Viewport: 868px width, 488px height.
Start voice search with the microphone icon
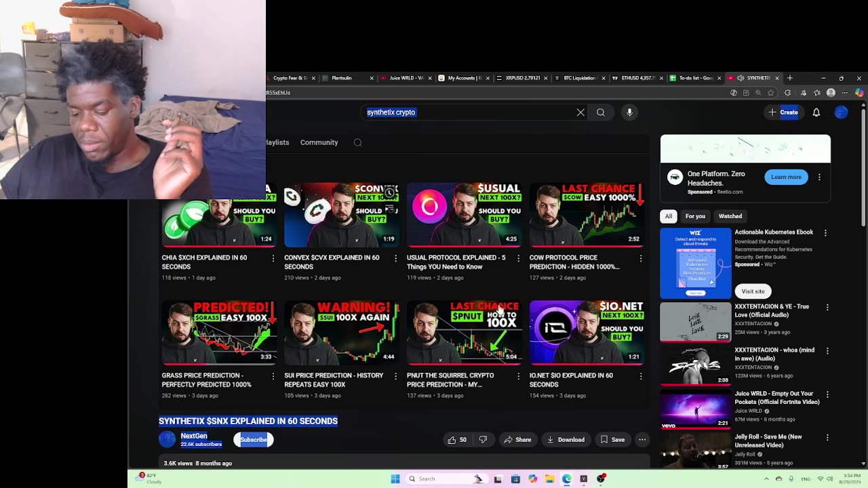coord(629,113)
